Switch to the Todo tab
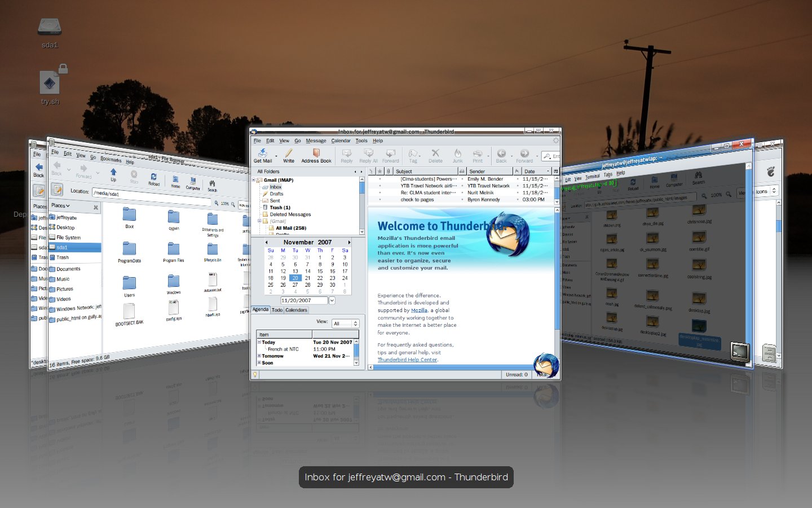 click(x=277, y=310)
